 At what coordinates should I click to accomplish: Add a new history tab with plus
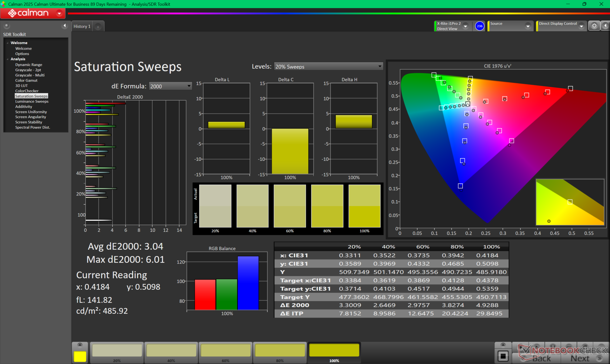pyautogui.click(x=98, y=27)
